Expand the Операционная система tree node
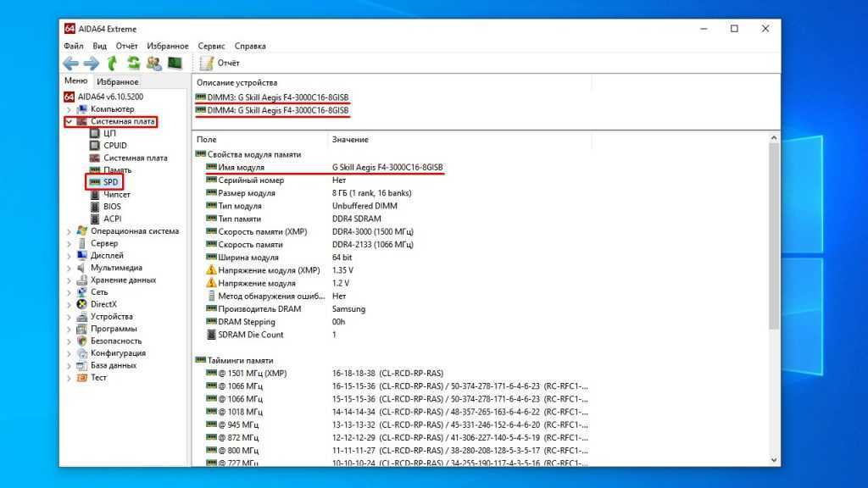Screen dimensions: 868x488 (69, 231)
